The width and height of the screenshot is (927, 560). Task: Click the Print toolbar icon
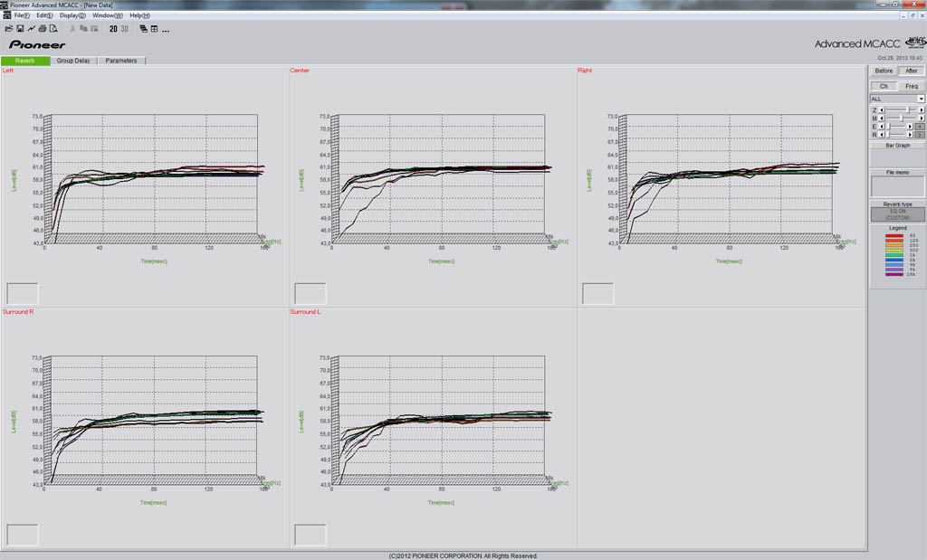pos(42,29)
